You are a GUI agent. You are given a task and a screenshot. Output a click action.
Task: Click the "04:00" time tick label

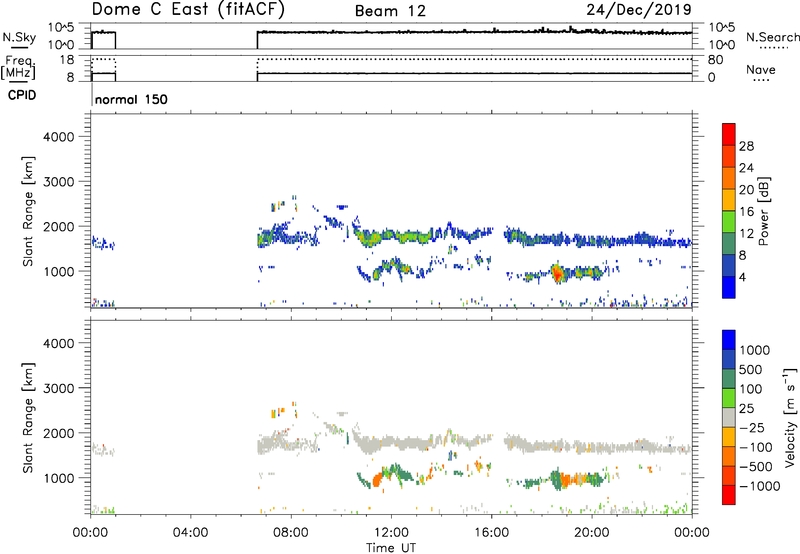coord(190,533)
